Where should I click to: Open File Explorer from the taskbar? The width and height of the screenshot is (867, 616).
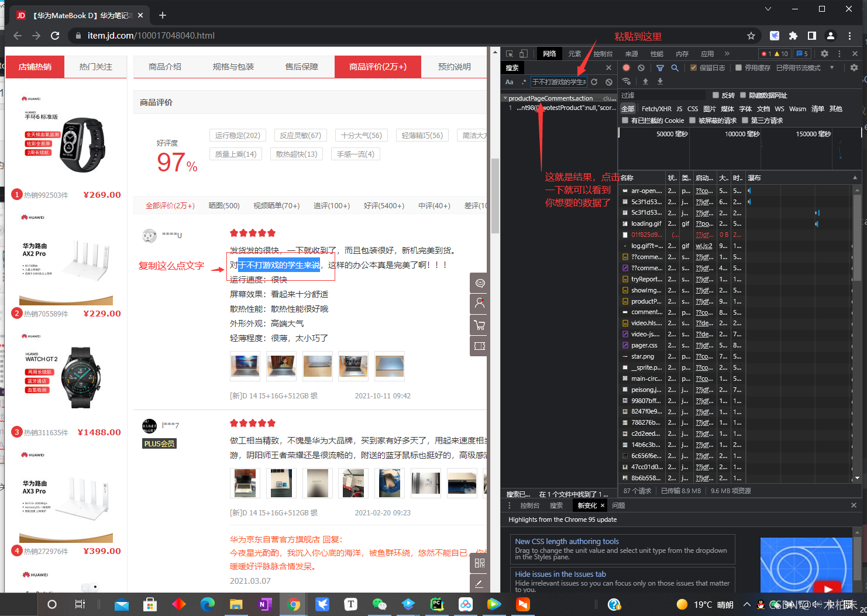236,604
